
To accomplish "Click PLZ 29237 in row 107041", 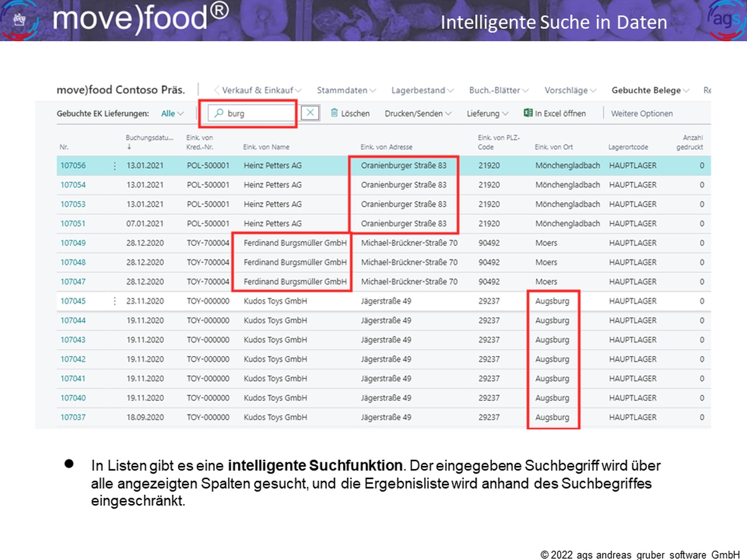I will click(x=489, y=379).
